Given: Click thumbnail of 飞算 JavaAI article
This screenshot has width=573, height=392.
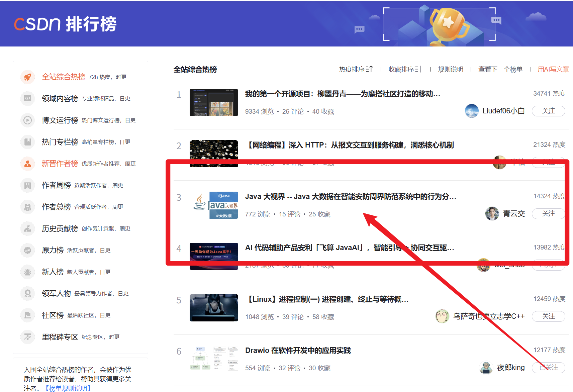Looking at the screenshot, I should (214, 256).
